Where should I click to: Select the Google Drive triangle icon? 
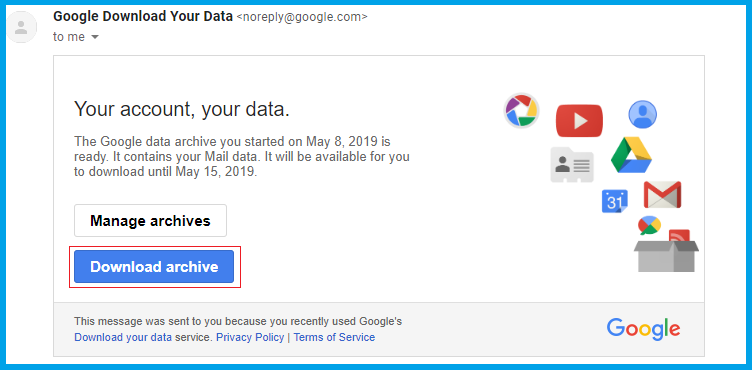(x=631, y=155)
